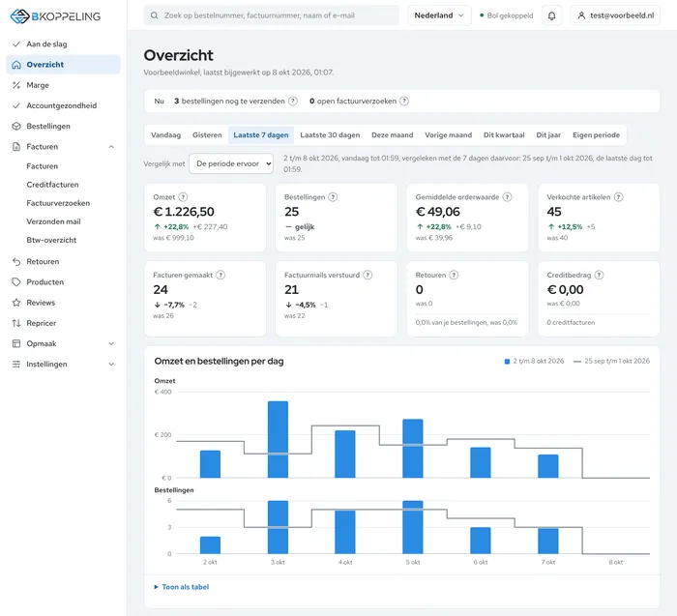This screenshot has height=616, width=677.
Task: Click the help icon after open factuurverzoeken
Action: (x=404, y=101)
